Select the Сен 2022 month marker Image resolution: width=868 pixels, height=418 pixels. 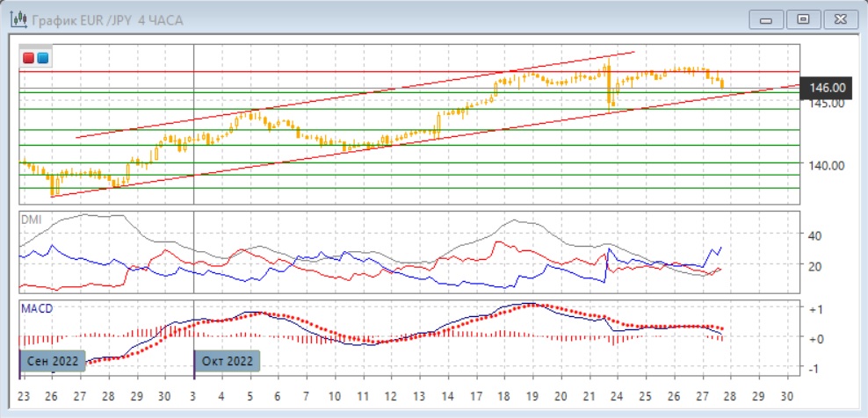[x=52, y=361]
